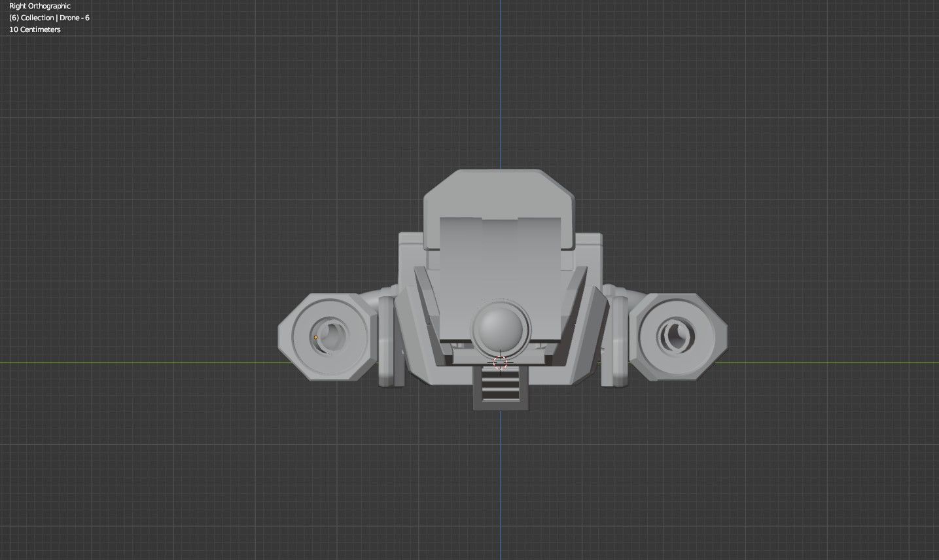Select the slatted vent grille under the drone

tap(500, 386)
